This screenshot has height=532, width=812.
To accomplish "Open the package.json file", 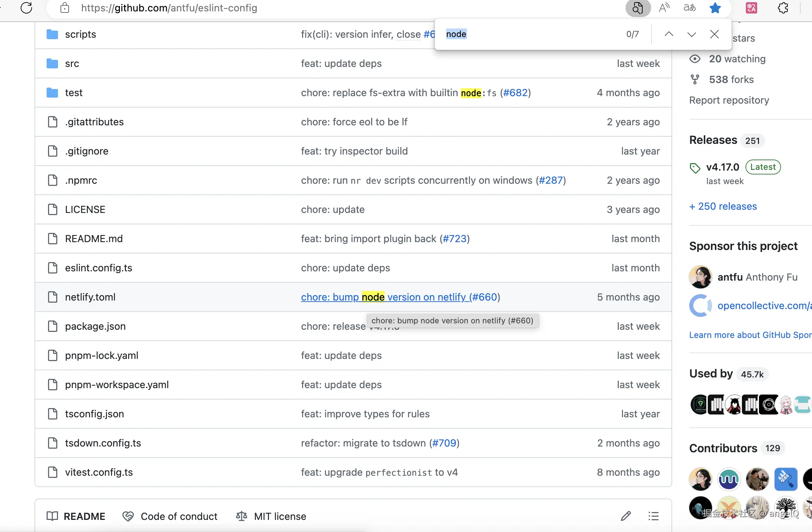I will tap(95, 326).
